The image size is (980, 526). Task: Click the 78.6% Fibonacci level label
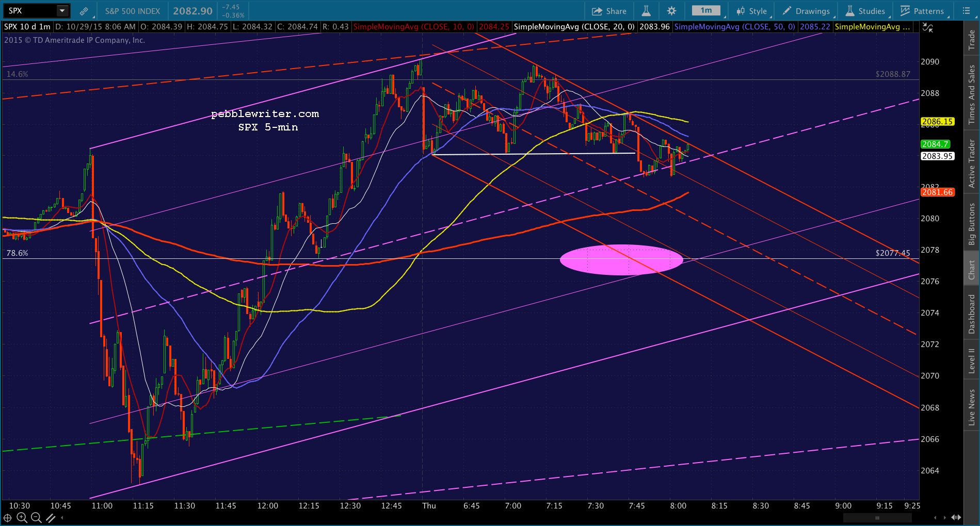point(17,253)
